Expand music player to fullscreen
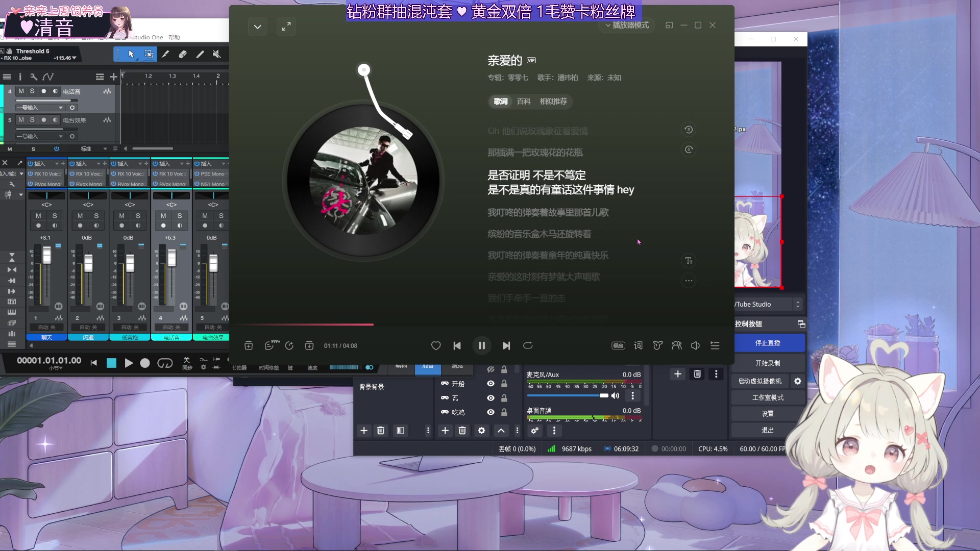The image size is (980, 551). coord(286,26)
